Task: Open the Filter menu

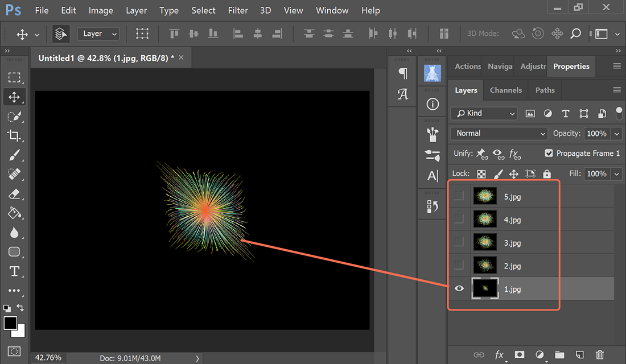Action: (x=238, y=10)
